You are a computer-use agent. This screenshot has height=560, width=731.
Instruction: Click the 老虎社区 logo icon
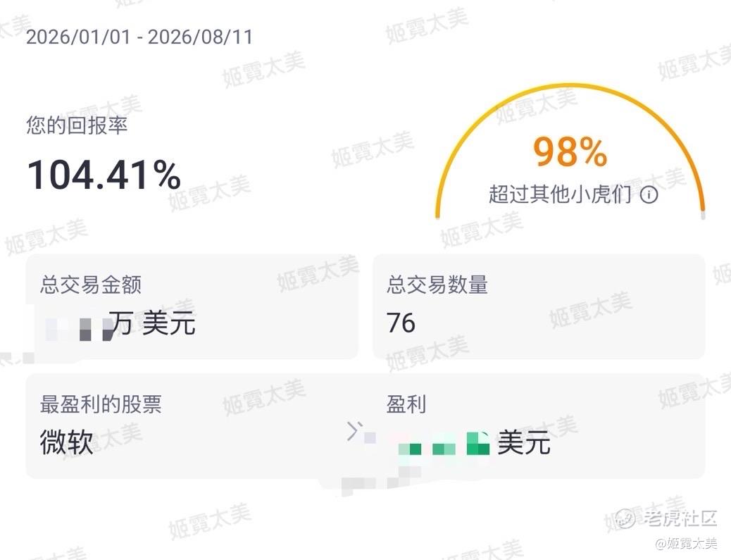pyautogui.click(x=626, y=518)
